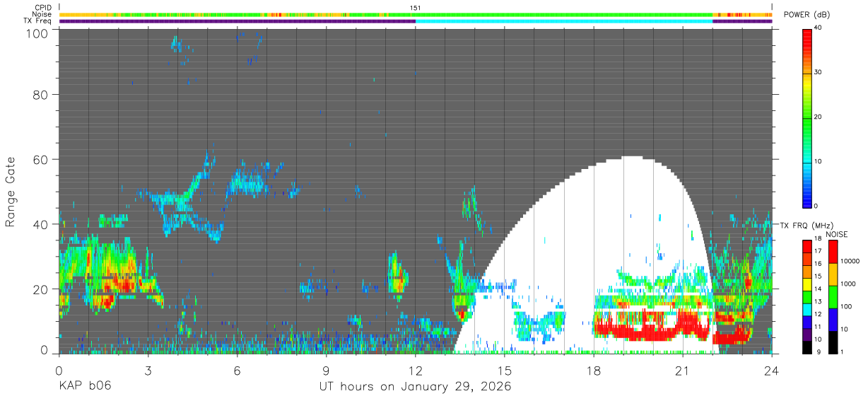
Task: Click the POWER (dB) colorbar title
Action: point(807,15)
